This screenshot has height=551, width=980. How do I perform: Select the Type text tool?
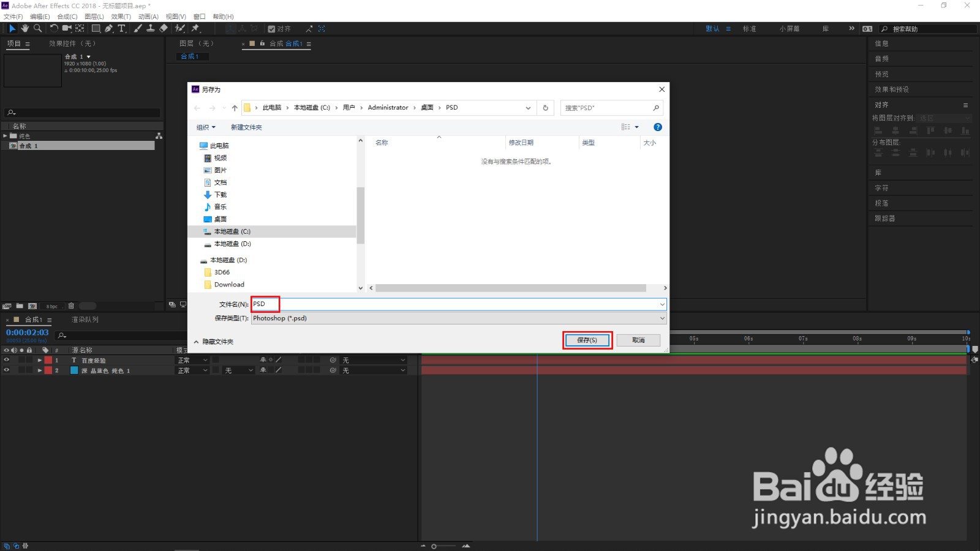[x=121, y=28]
